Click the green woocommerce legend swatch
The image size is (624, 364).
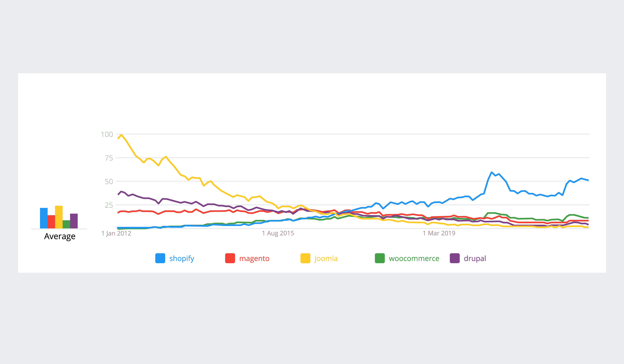[380, 258]
